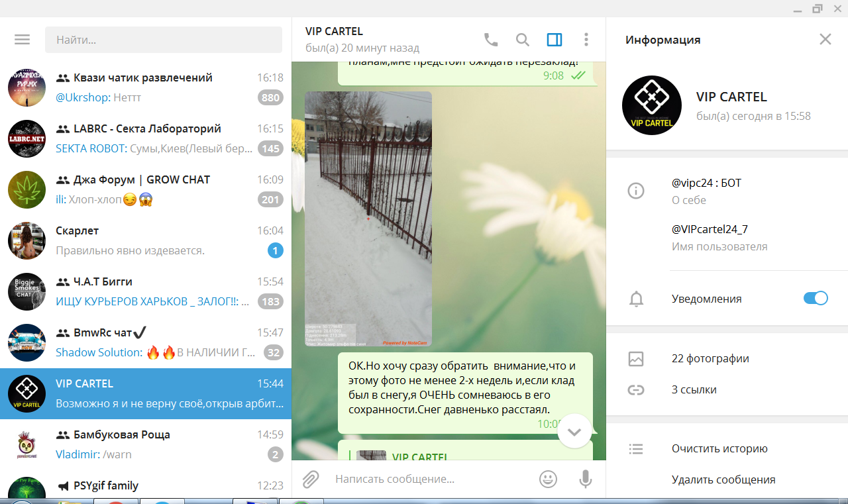Click the 880 unread badge

click(270, 97)
